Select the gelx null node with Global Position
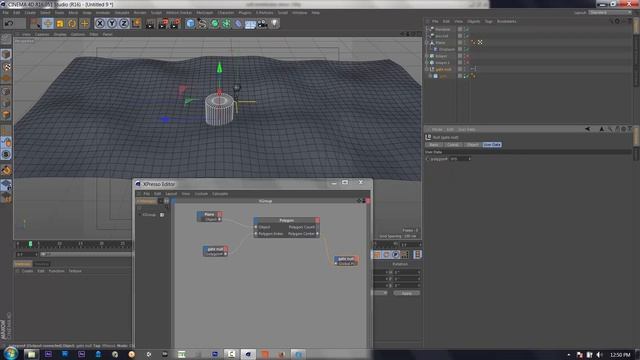The image size is (640, 360). pos(346,261)
